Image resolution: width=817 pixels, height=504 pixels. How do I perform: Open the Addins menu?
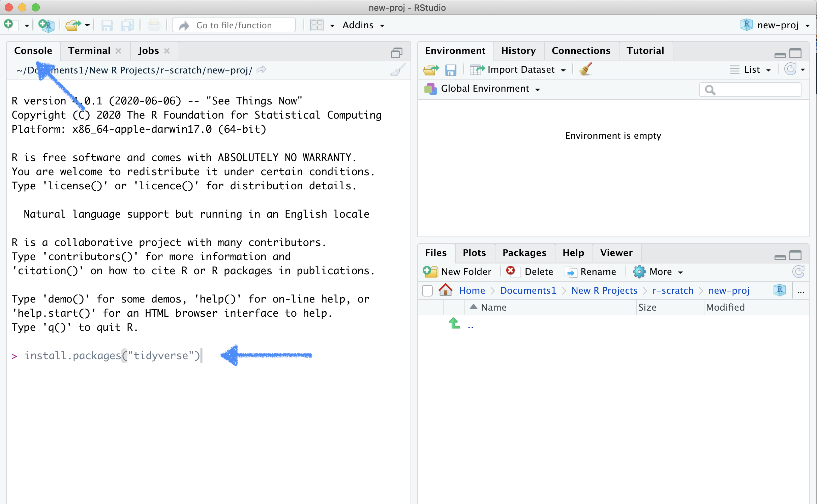[x=363, y=25]
